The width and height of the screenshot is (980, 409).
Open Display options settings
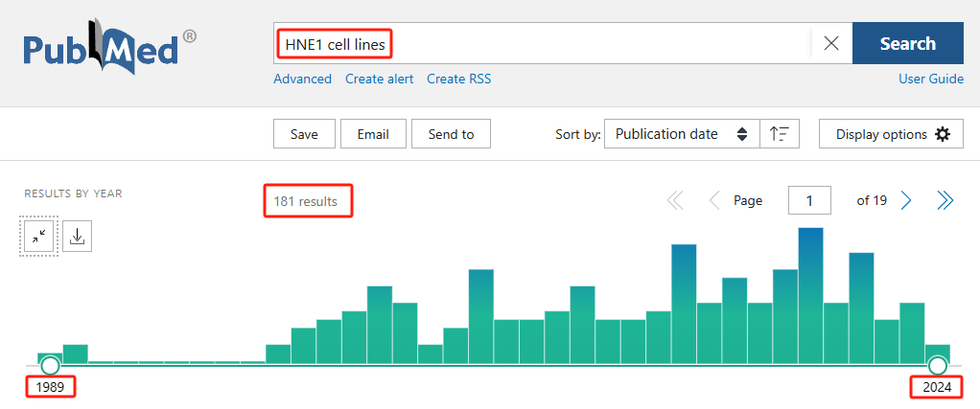891,134
